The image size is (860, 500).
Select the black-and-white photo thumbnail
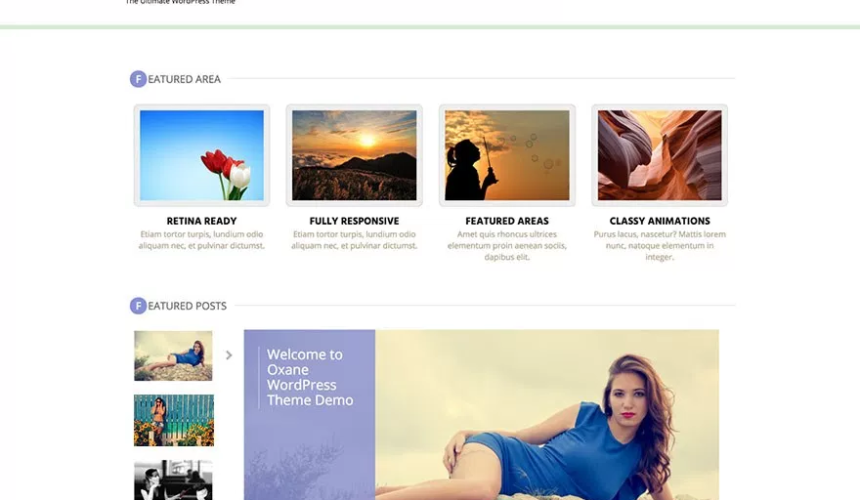coord(173,480)
